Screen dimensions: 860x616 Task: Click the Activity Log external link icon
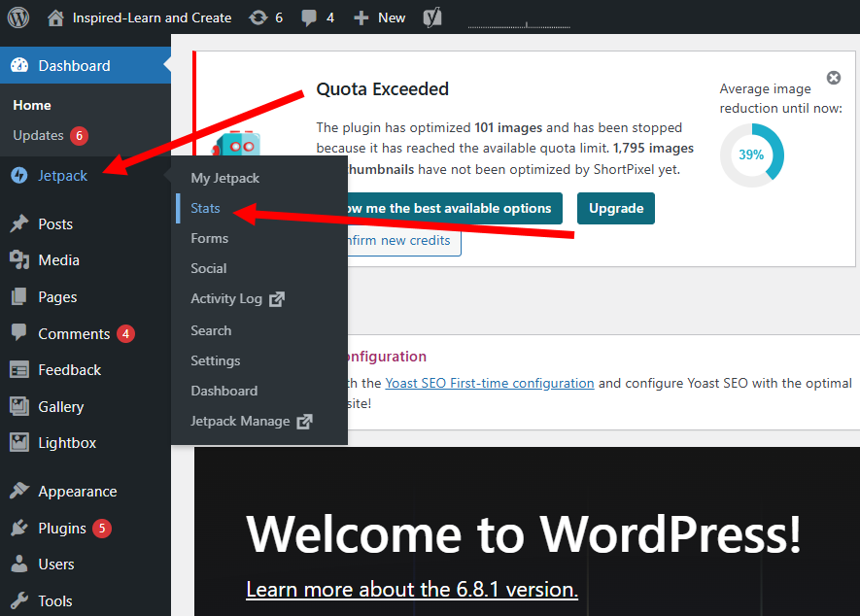[x=277, y=299]
